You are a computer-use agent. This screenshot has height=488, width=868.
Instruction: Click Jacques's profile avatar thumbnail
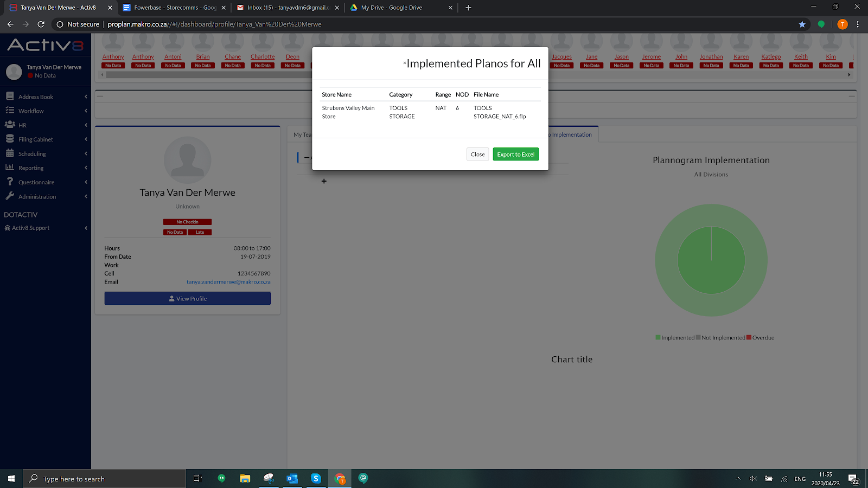562,42
